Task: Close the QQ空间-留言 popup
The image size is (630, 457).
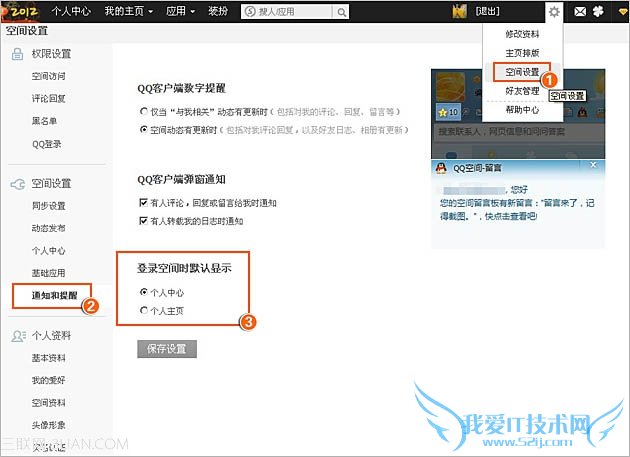Action: coord(593,164)
